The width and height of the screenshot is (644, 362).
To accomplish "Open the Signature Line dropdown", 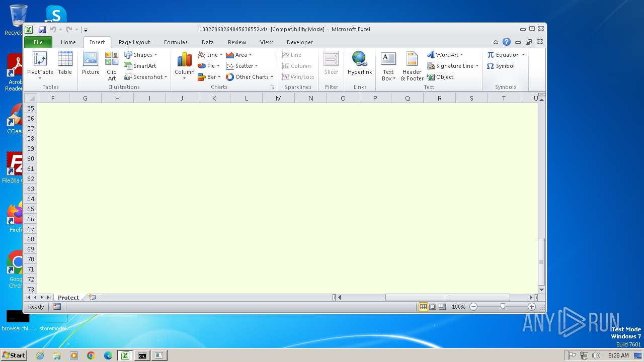I will pos(453,66).
